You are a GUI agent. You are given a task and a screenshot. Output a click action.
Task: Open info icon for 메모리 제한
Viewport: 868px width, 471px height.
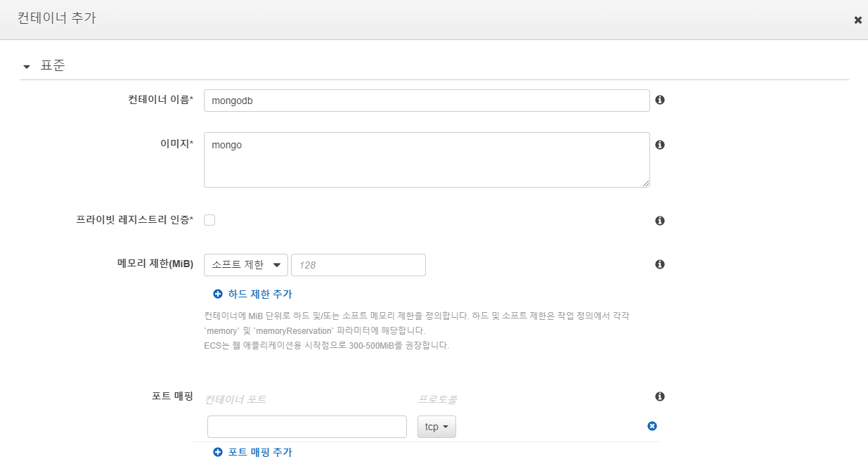660,264
